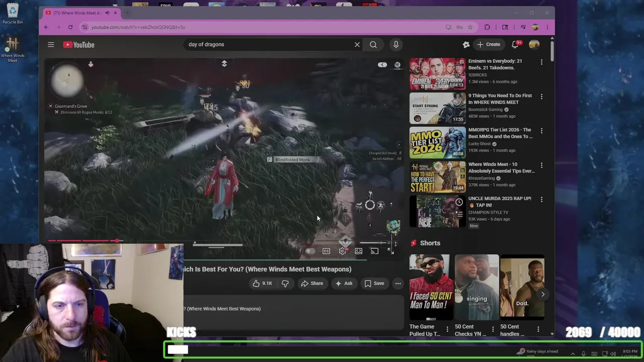Reload the page with browser refresh
Image resolution: width=644 pixels, height=362 pixels.
[70, 27]
